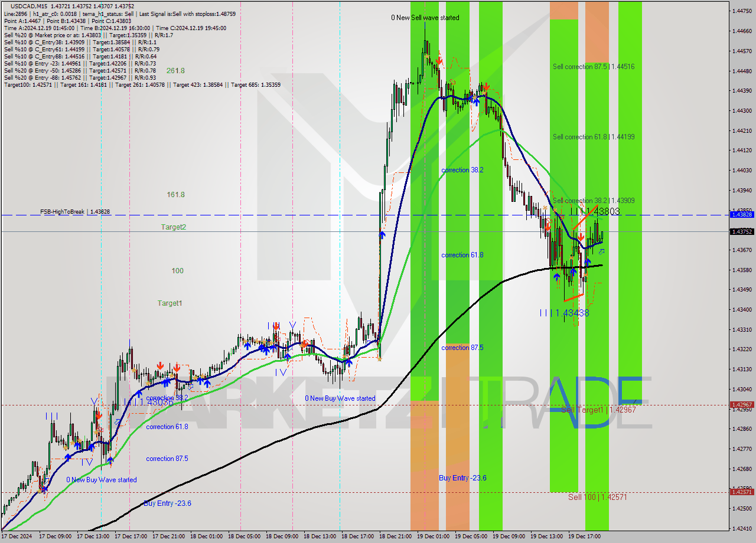Select the '0 New Sell wave started' label
Viewport: 756px width, 543px height.
click(425, 18)
